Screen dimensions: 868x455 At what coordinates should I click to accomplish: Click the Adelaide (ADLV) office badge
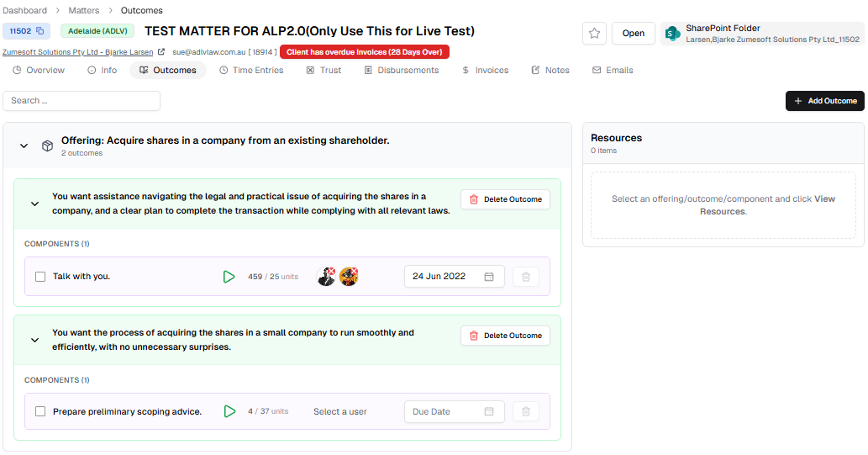pyautogui.click(x=97, y=31)
